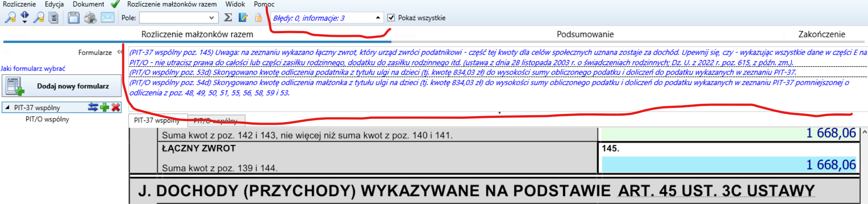Viewport: 868px width, 204px height.
Task: Click the printer icon in toolbar
Action: click(90, 18)
